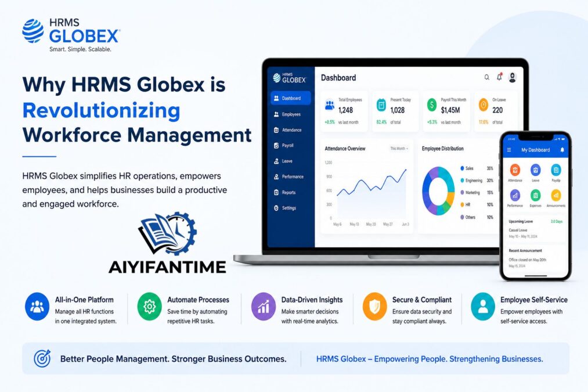Click the Secure & Compliant shield icon
Viewport: 588px width, 392px height.
[x=374, y=307]
